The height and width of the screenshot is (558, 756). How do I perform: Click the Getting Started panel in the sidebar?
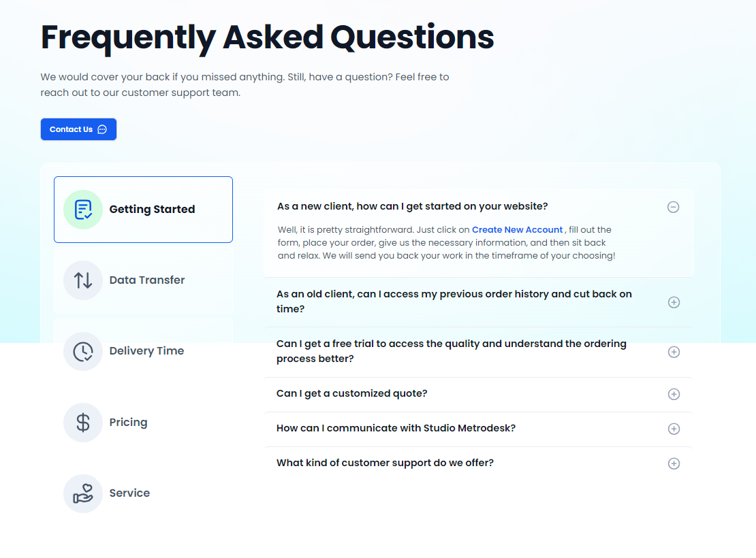pos(143,210)
